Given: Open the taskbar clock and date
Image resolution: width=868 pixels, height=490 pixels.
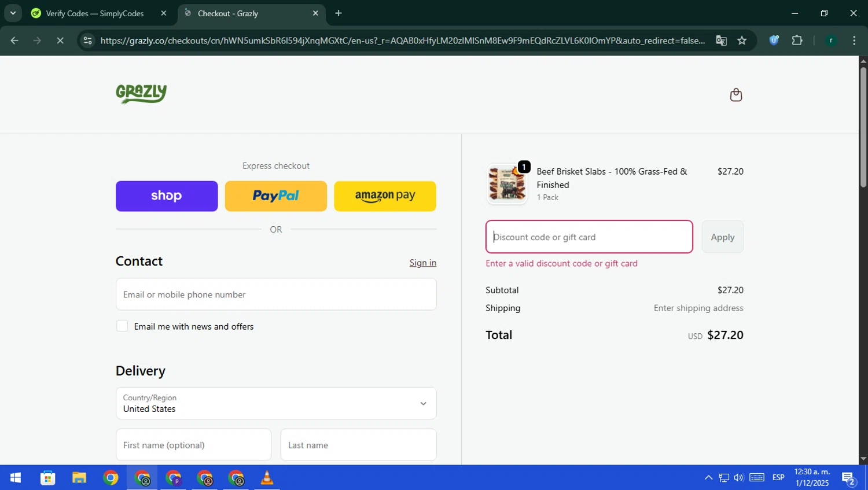Looking at the screenshot, I should coord(812,478).
